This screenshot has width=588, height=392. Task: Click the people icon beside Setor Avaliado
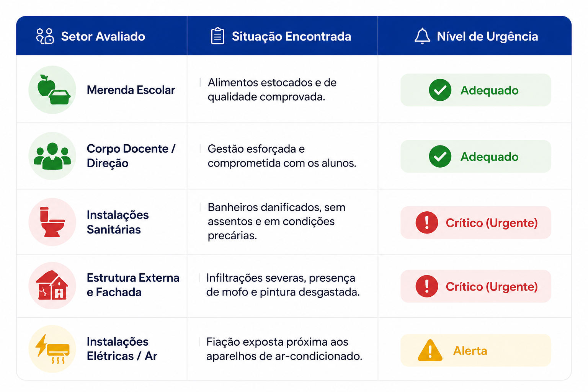[x=45, y=36]
